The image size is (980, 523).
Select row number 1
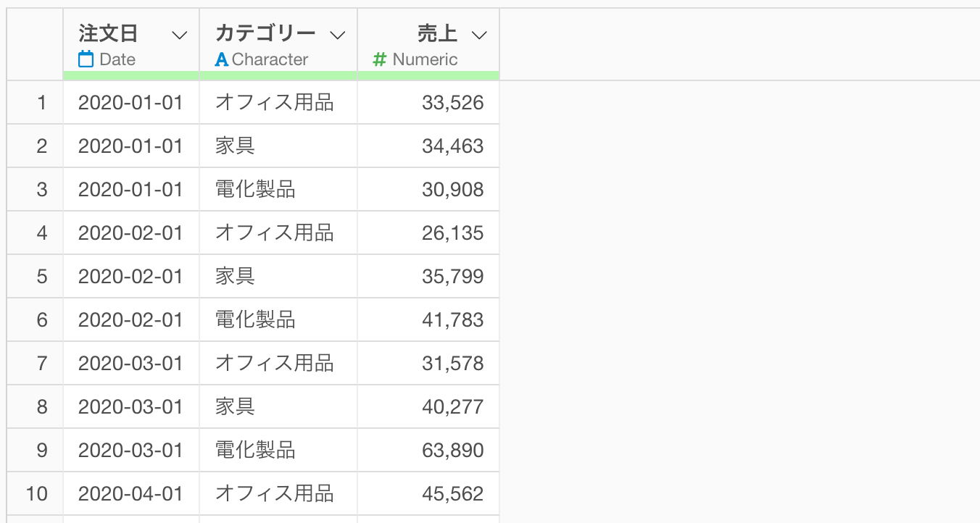(x=35, y=102)
